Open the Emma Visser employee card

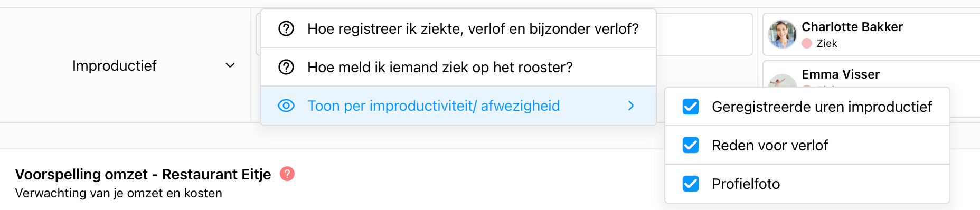click(871, 74)
